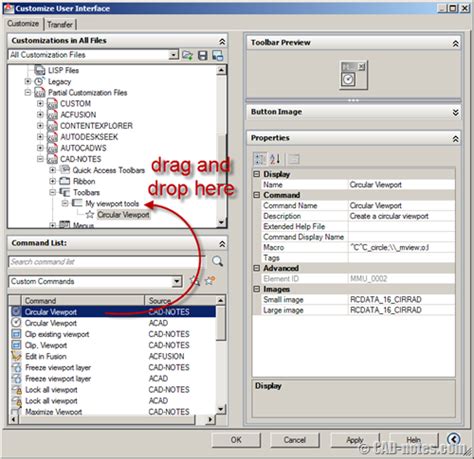474x459 pixels.
Task: Expand the Button Image panel
Action: [455, 113]
